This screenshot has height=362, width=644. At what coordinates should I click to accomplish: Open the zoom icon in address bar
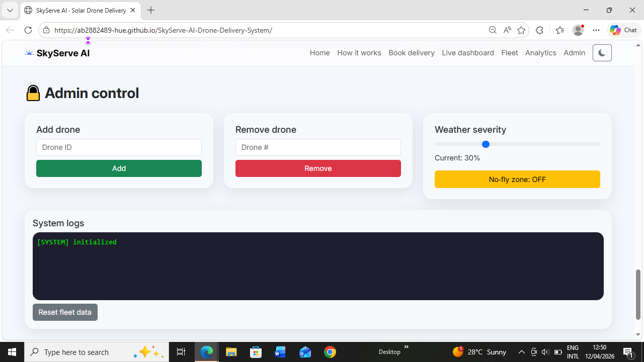click(x=493, y=30)
